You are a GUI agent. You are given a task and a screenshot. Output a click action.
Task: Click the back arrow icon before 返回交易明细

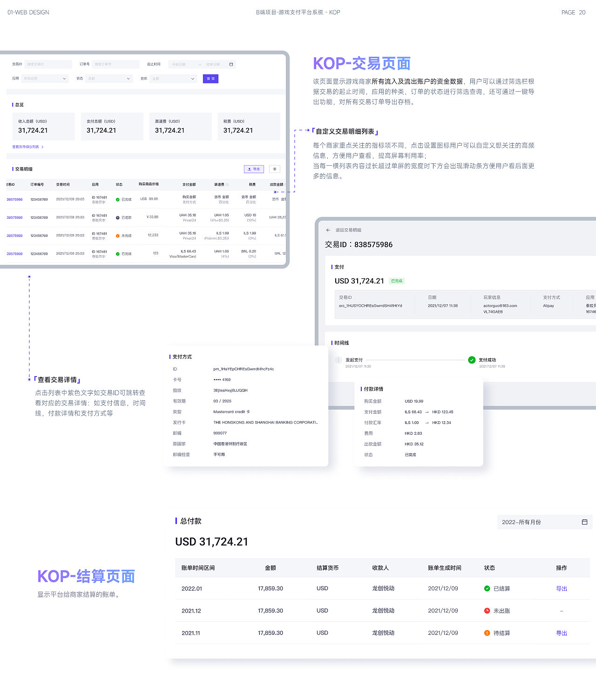click(328, 230)
